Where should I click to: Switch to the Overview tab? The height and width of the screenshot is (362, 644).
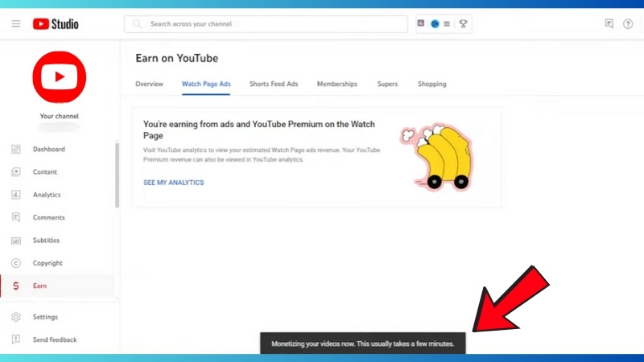pos(149,84)
